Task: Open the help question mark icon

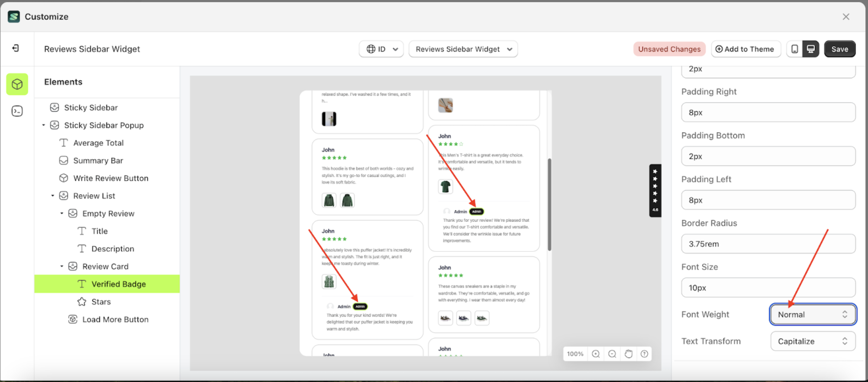Action: pyautogui.click(x=644, y=354)
